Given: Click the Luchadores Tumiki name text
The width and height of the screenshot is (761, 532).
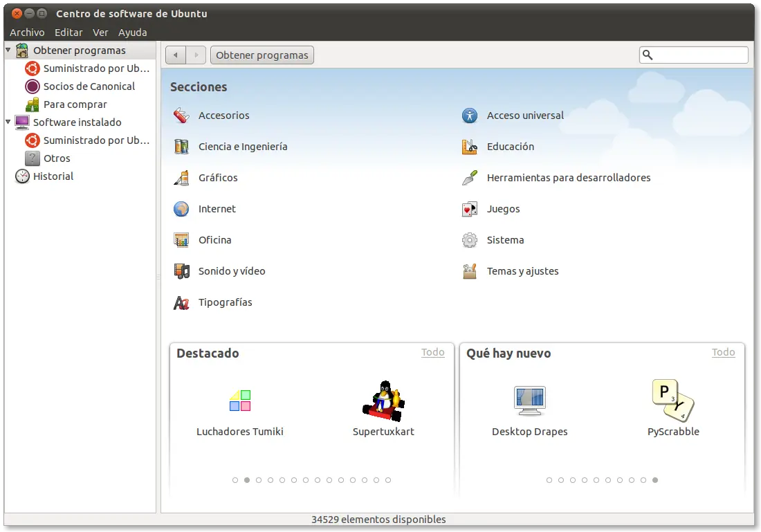Looking at the screenshot, I should (x=240, y=432).
